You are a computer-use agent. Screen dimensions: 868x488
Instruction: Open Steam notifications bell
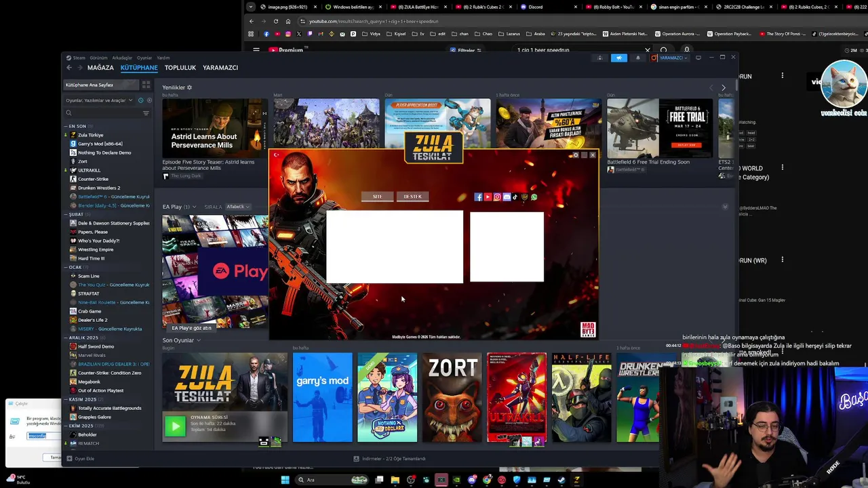tap(637, 58)
